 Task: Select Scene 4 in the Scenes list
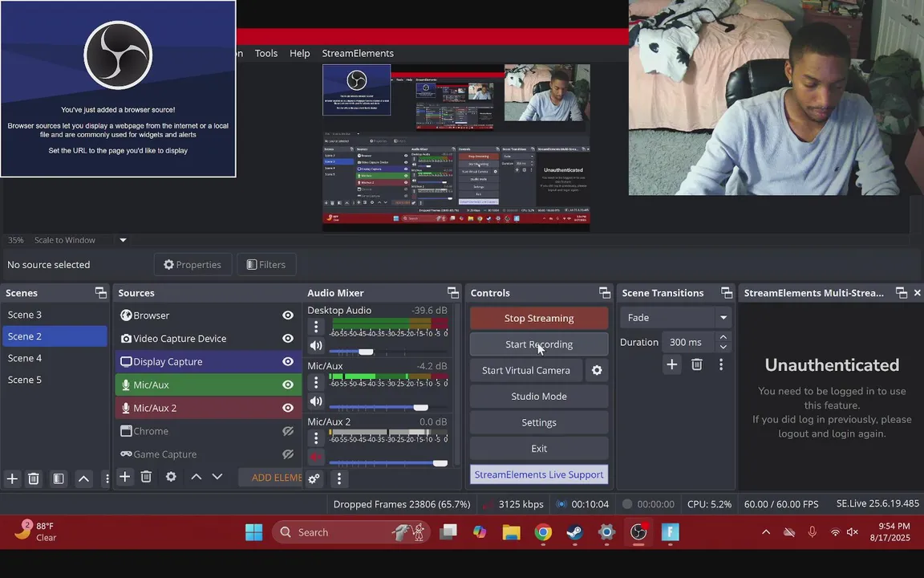tap(55, 358)
